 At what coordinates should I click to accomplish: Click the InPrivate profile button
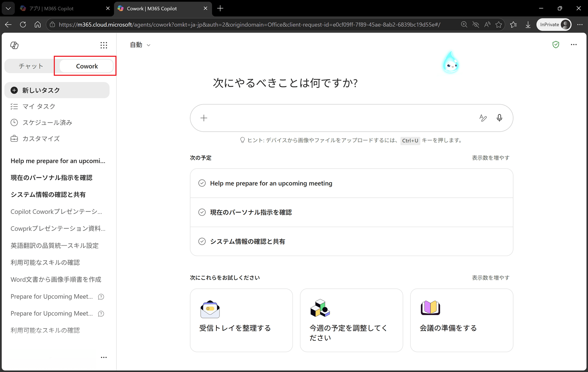[x=554, y=24]
